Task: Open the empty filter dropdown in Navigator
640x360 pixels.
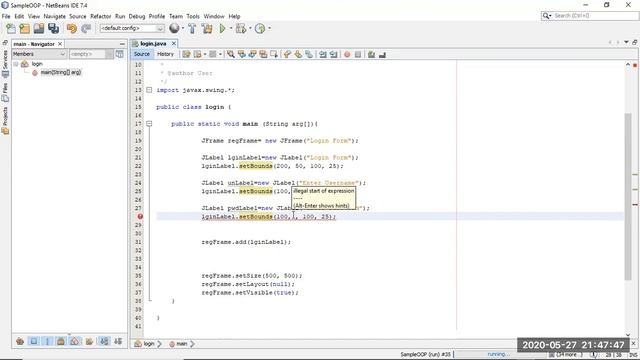Action: pos(91,54)
